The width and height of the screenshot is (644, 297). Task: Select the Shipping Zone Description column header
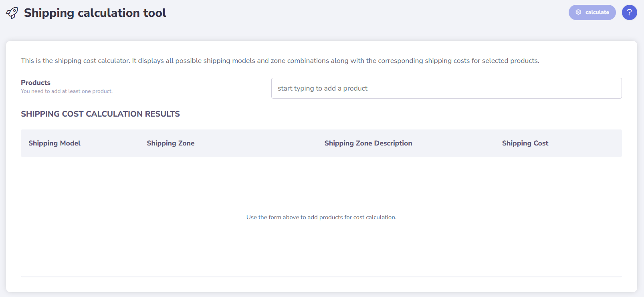pyautogui.click(x=368, y=143)
